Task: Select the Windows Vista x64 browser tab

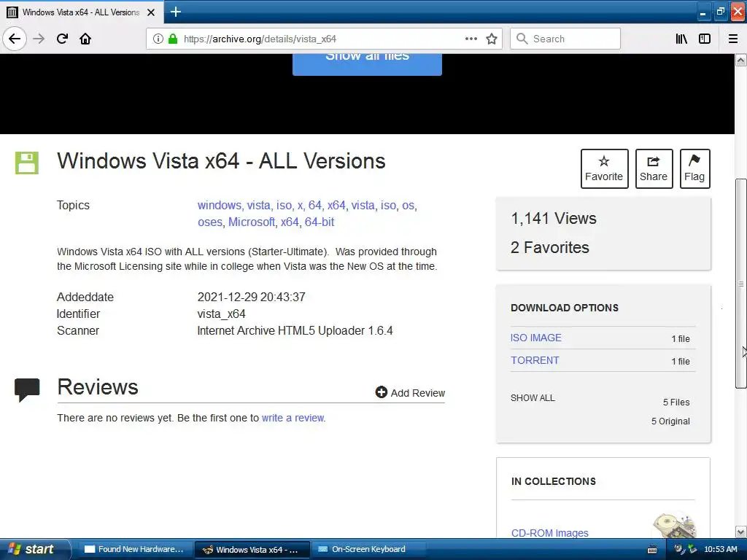Action: click(82, 12)
